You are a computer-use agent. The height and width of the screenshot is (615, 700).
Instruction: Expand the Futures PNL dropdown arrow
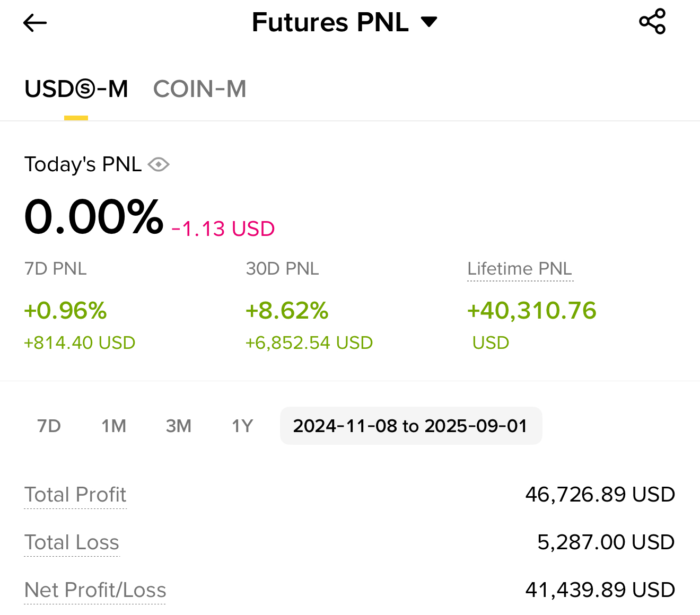tap(429, 22)
